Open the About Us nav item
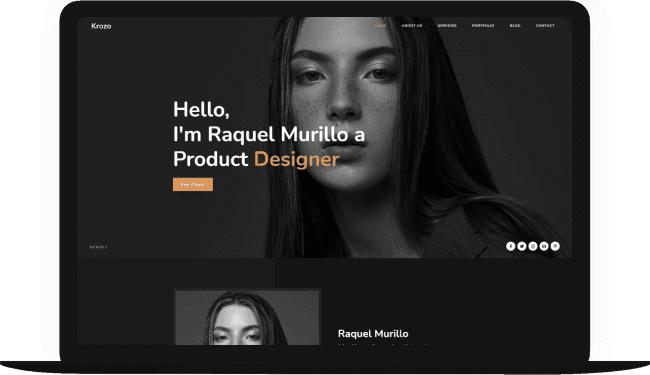Image resolution: width=650 pixels, height=375 pixels. pos(412,26)
